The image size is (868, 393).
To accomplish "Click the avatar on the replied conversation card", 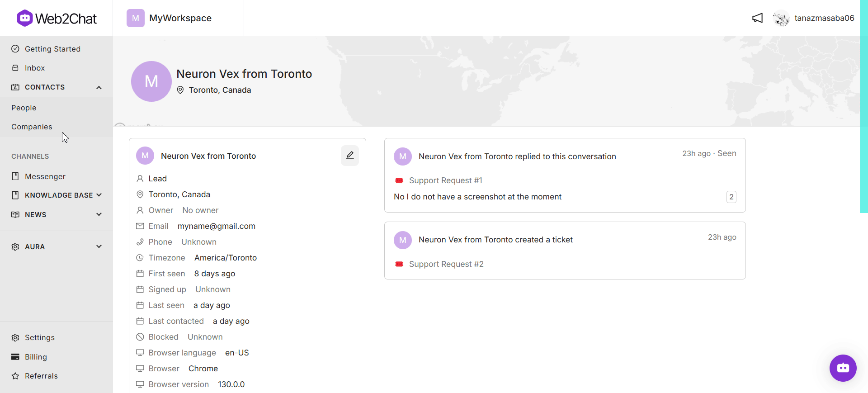I will coord(403,156).
